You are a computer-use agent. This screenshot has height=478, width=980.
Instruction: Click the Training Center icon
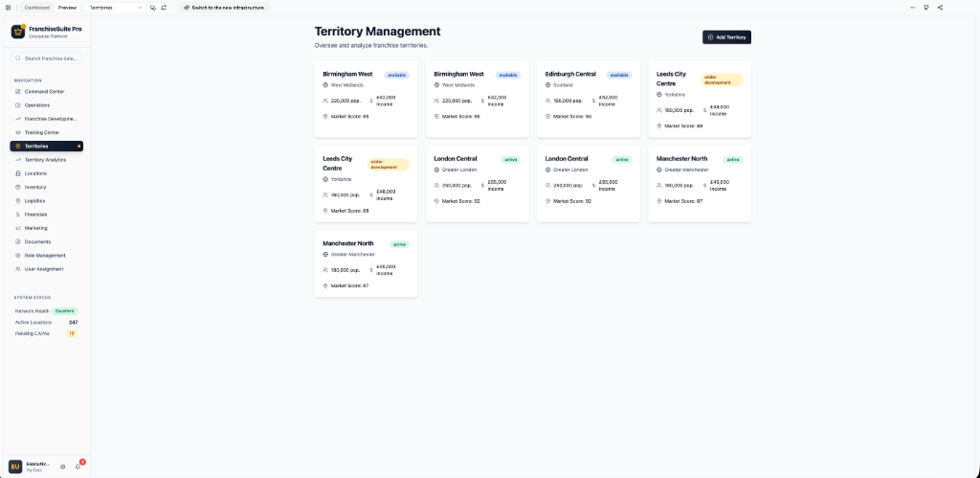(18, 132)
